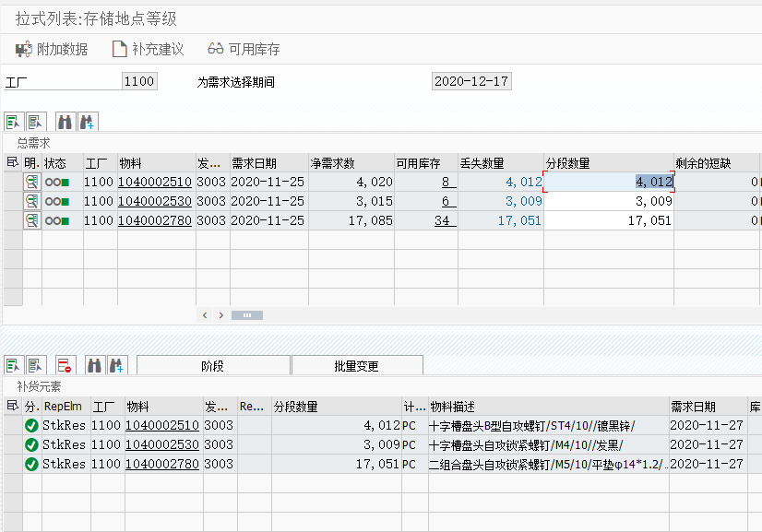Click the 阶段 button

point(211,364)
